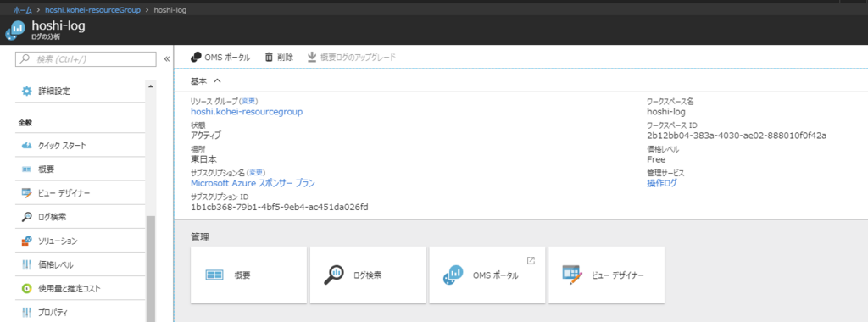Image resolution: width=868 pixels, height=322 pixels.
Task: Click the 価格レベル bars icon
Action: point(26,265)
